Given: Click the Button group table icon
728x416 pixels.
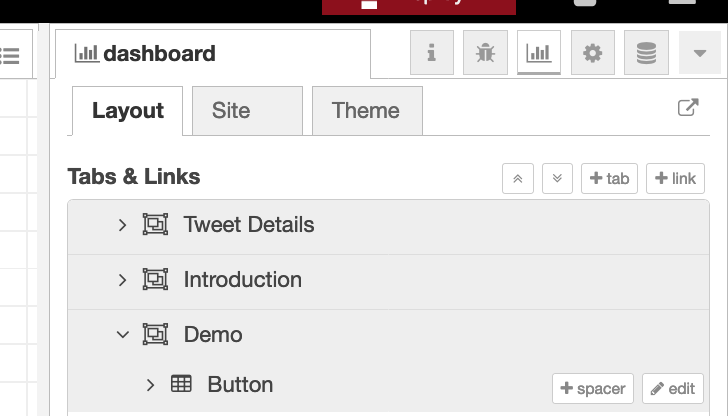Looking at the screenshot, I should pos(181,384).
